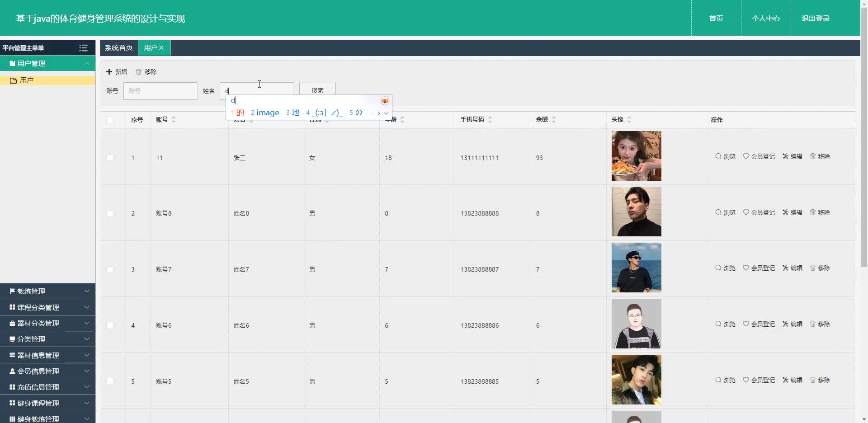
Task: Expand the 会员信息管理 sidebar section
Action: point(47,371)
